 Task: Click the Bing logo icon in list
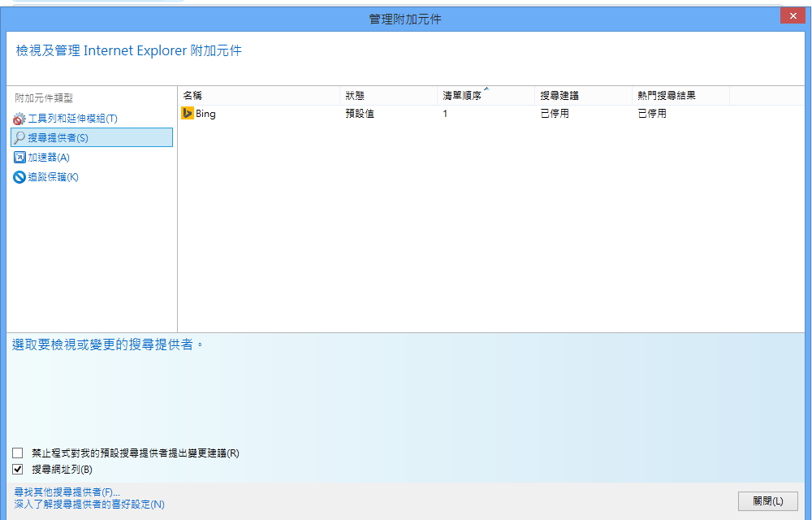(x=187, y=114)
